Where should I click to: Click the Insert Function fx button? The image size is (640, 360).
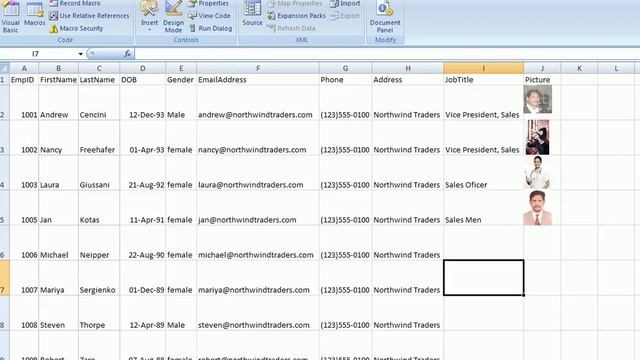(x=127, y=54)
